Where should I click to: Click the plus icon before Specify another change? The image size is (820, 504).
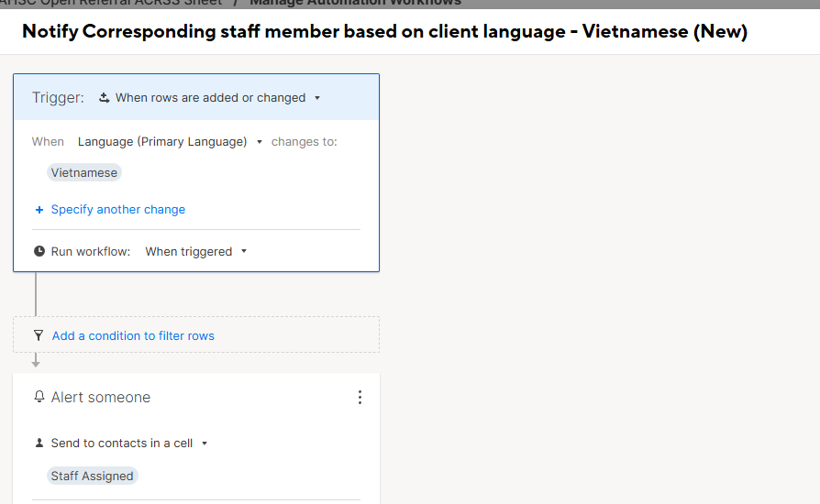pos(39,210)
